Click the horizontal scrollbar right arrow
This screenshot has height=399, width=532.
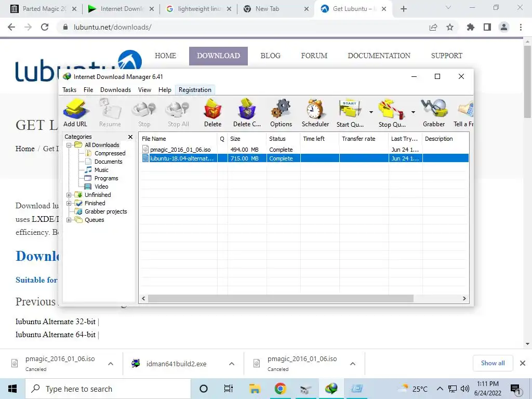point(464,299)
